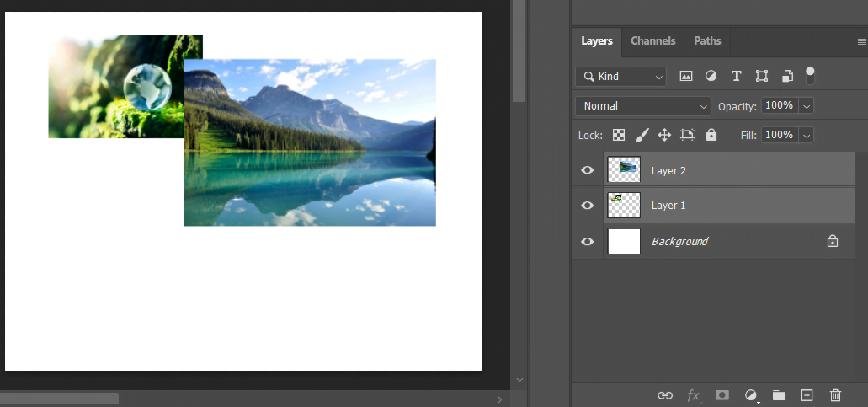The height and width of the screenshot is (407, 868).
Task: Lock position move icon
Action: pos(664,135)
